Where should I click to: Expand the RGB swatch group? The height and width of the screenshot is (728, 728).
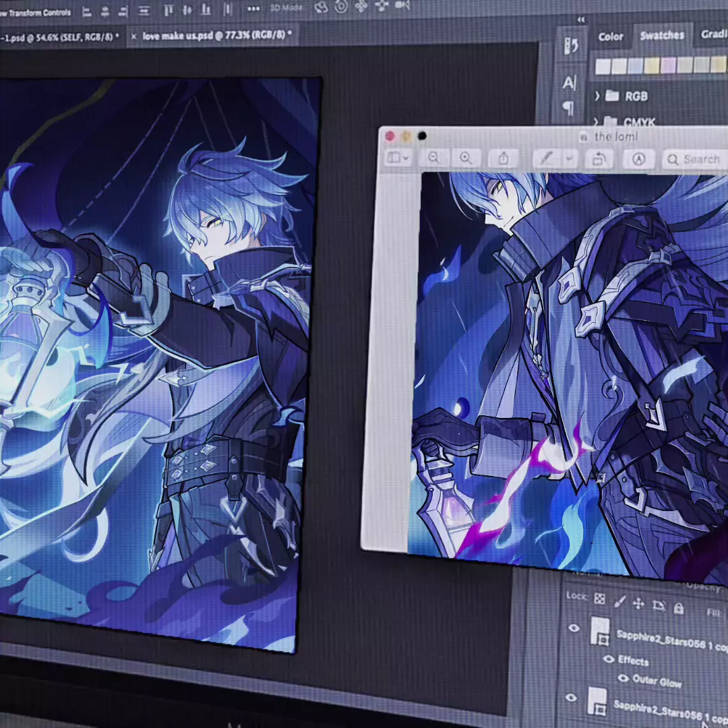[597, 96]
